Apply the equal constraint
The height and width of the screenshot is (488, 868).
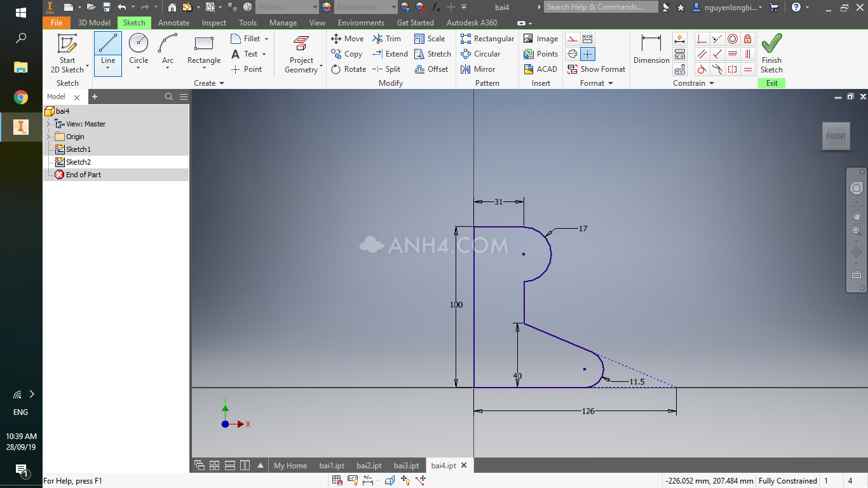[747, 69]
